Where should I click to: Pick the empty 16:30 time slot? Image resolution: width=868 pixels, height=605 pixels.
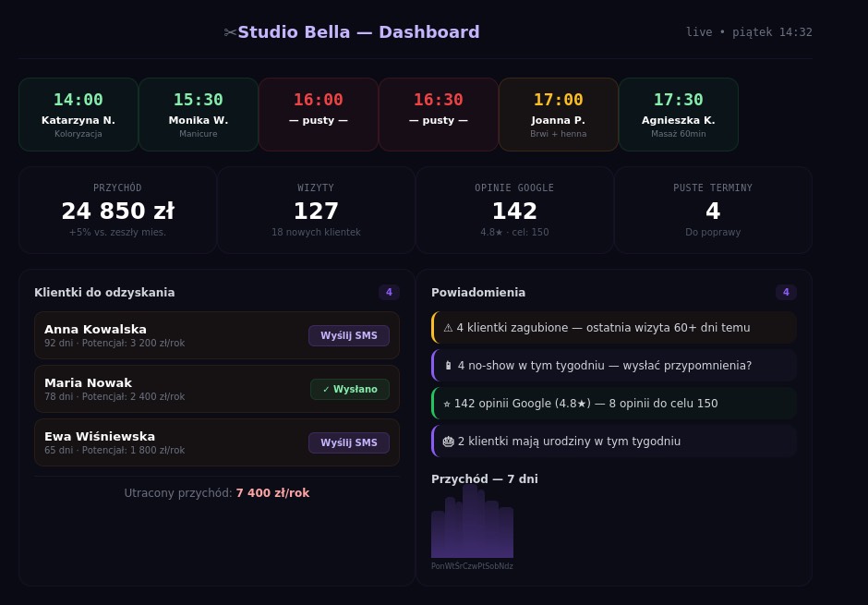[439, 115]
